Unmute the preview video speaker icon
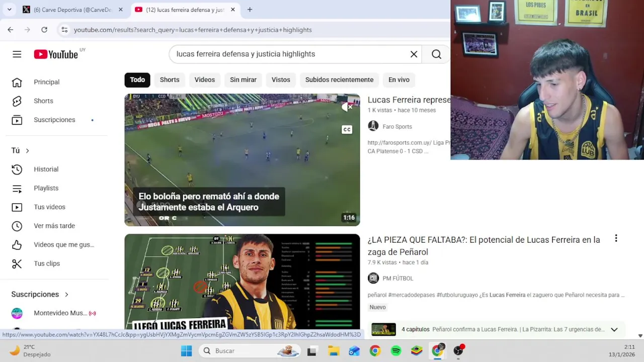Screen dimensions: 644x362 tap(347, 107)
